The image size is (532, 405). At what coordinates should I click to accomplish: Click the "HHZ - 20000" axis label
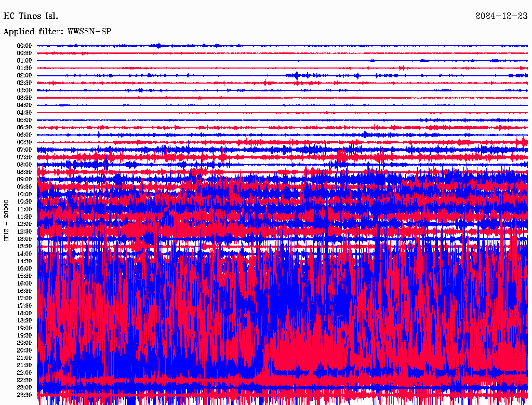[6, 220]
